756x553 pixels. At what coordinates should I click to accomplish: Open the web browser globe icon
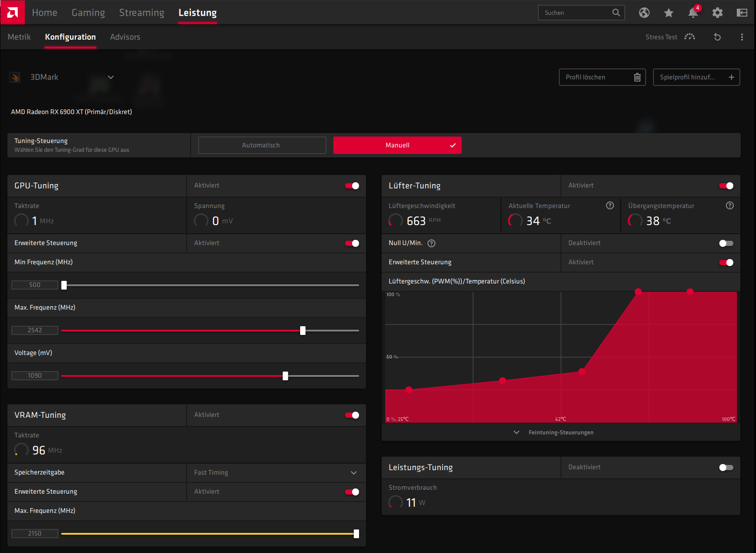click(644, 13)
